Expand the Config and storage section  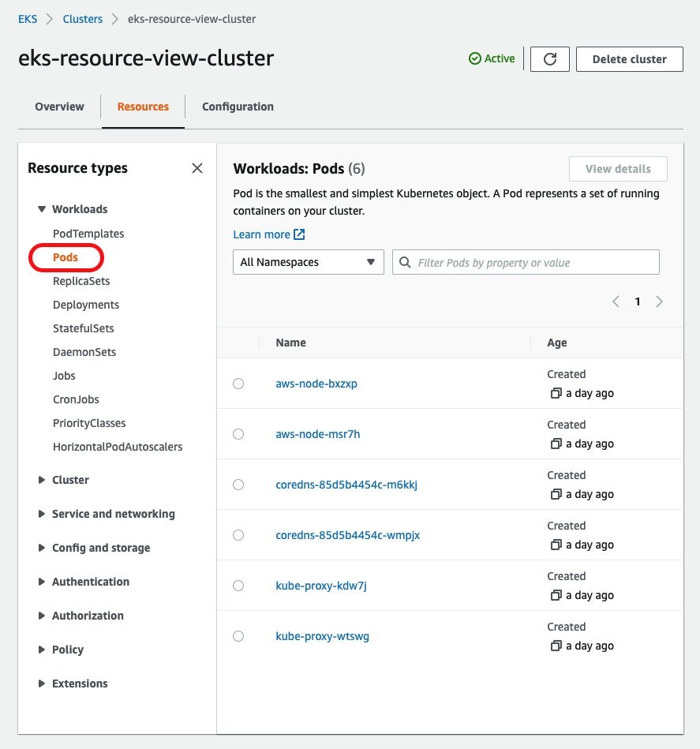pos(42,548)
